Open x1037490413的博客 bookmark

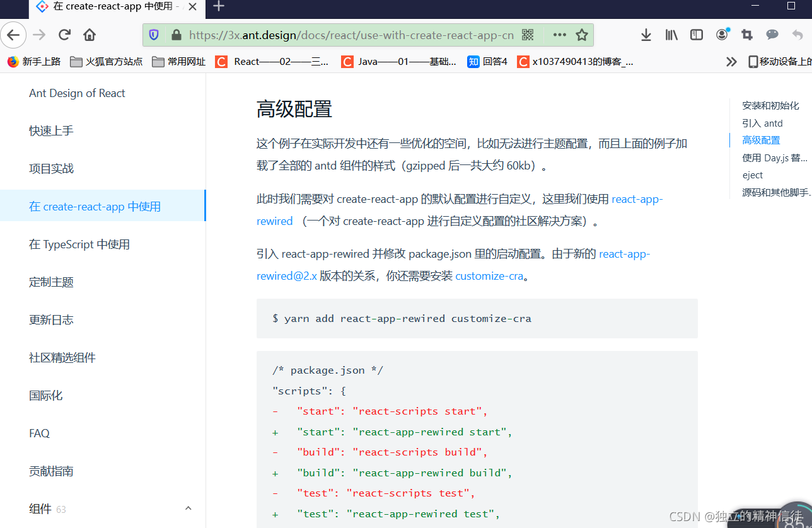click(575, 61)
